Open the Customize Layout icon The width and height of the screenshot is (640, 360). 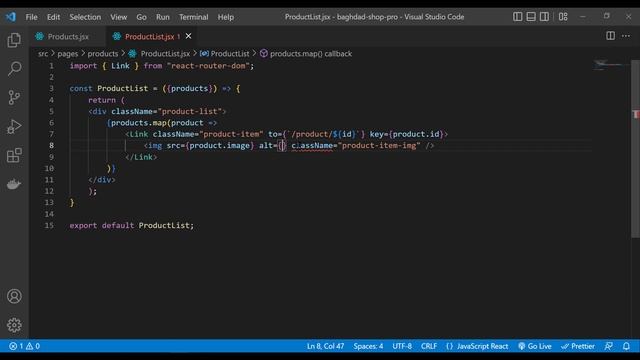[563, 17]
